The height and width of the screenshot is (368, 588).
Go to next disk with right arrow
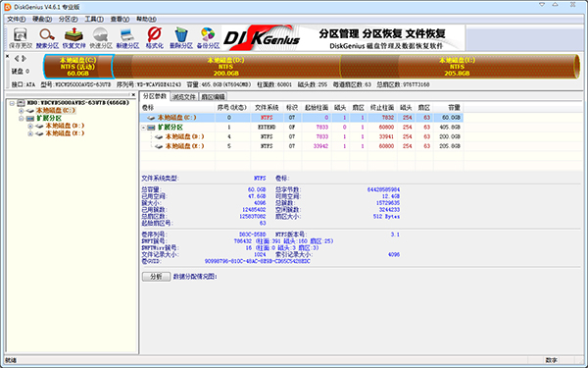(24, 59)
